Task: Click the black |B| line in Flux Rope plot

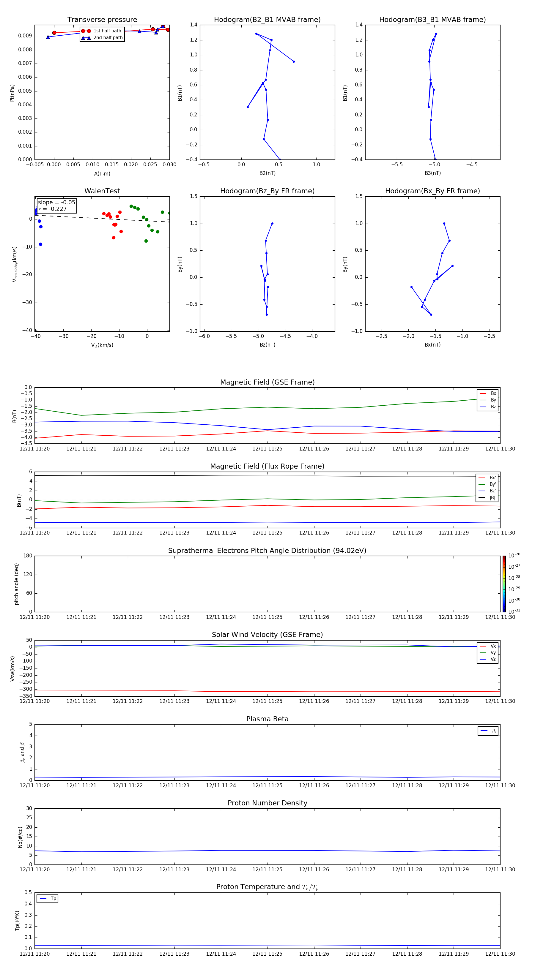Action: [x=267, y=476]
